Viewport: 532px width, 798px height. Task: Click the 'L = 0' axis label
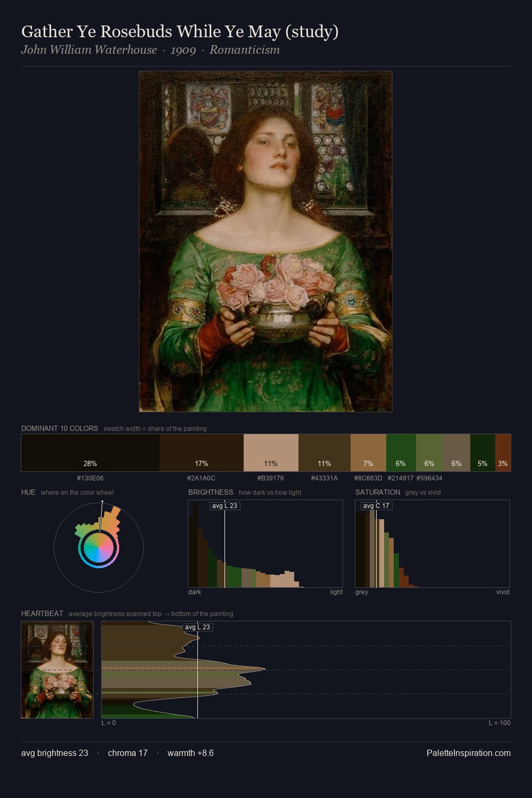point(109,723)
